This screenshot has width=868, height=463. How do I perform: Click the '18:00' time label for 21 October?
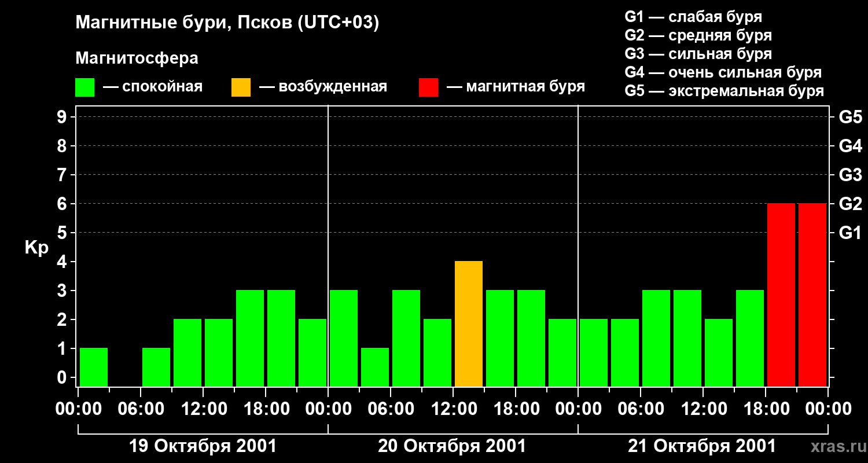tap(766, 409)
